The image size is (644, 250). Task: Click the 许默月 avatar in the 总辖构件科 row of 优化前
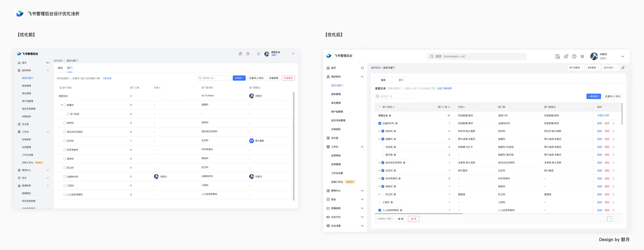tap(156, 176)
